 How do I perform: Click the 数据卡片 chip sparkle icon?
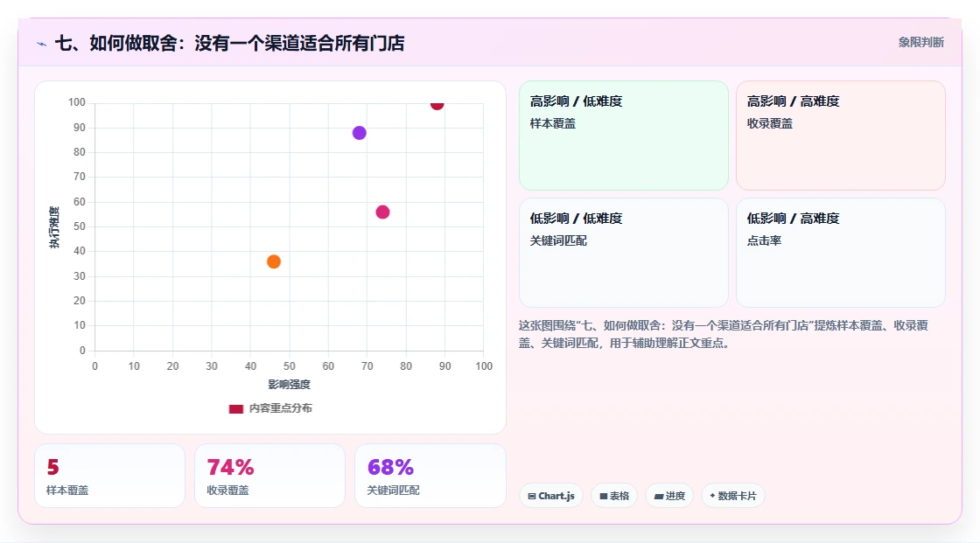(x=712, y=496)
